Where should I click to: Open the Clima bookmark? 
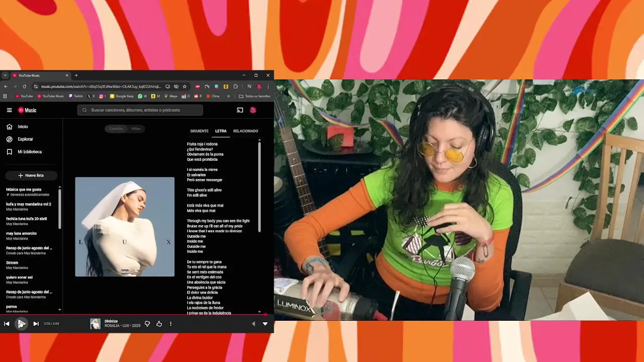point(213,96)
